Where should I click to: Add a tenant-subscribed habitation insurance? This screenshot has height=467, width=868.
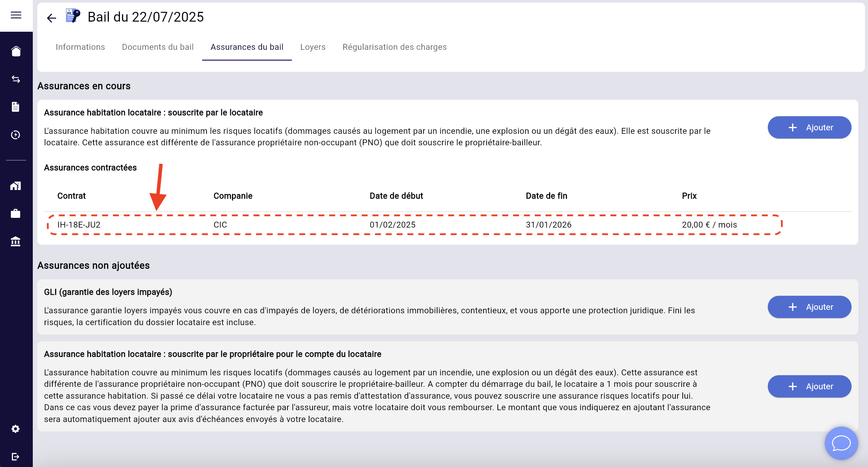(x=809, y=128)
